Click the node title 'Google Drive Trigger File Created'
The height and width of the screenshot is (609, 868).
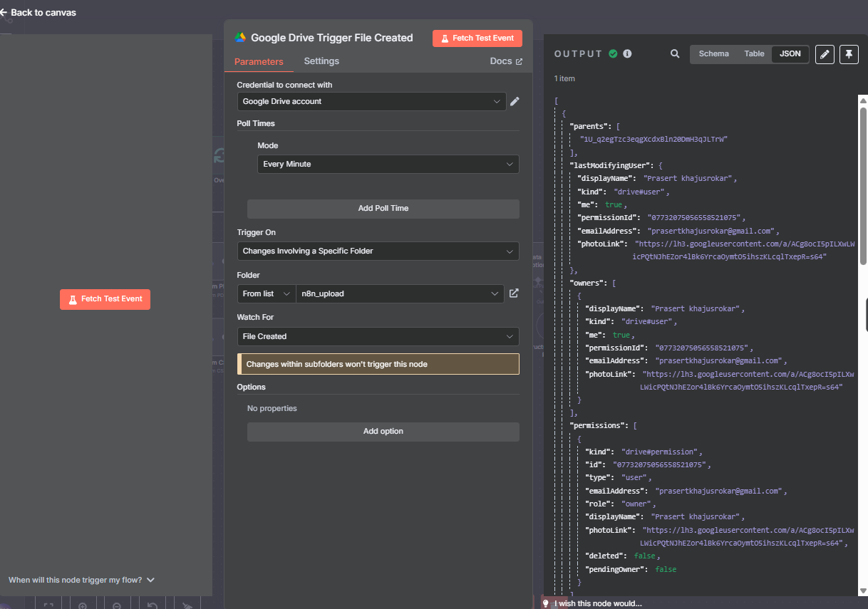332,38
